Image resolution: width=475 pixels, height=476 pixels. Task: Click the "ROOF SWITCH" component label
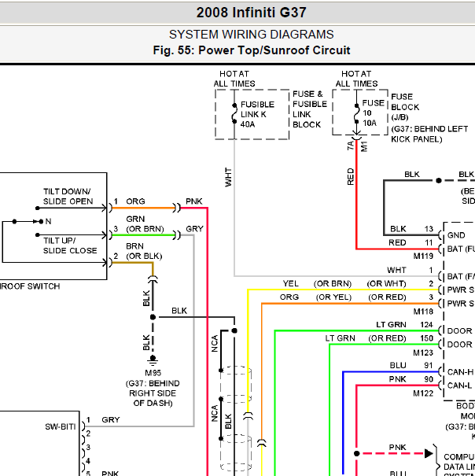pos(30,286)
